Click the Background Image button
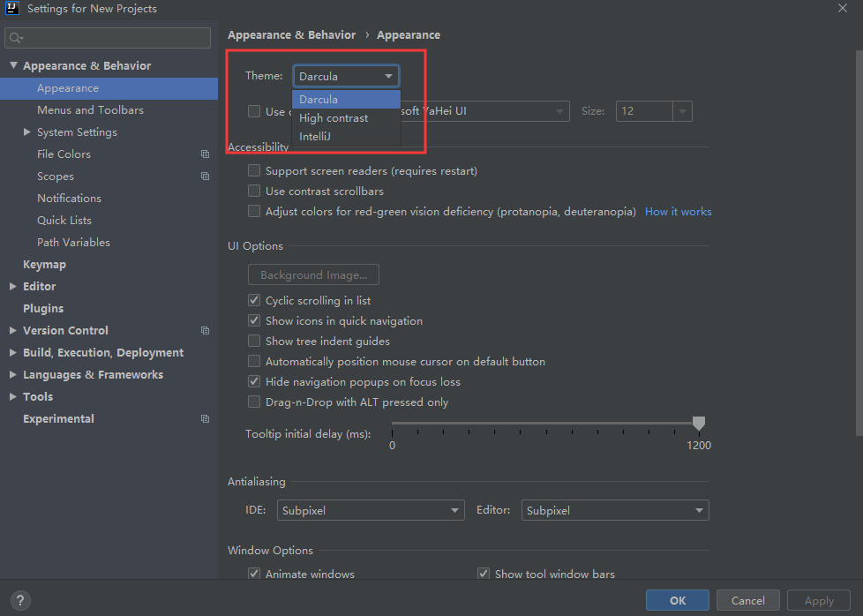 [x=314, y=274]
